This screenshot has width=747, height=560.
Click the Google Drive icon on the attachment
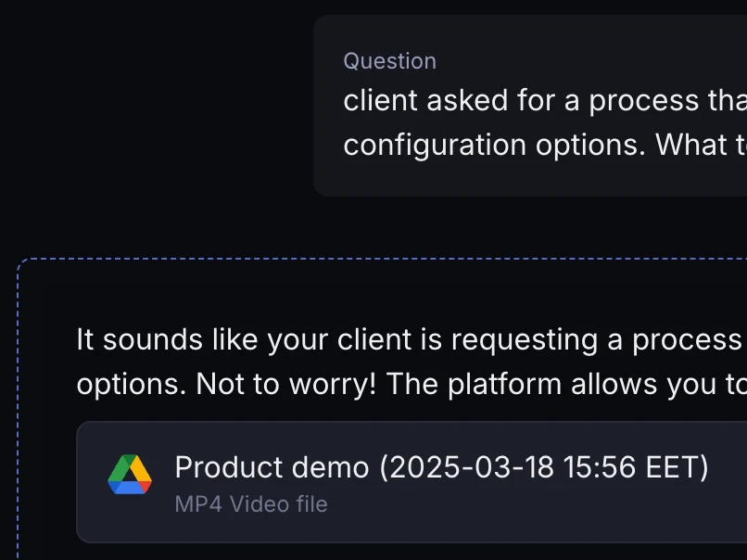(x=130, y=474)
